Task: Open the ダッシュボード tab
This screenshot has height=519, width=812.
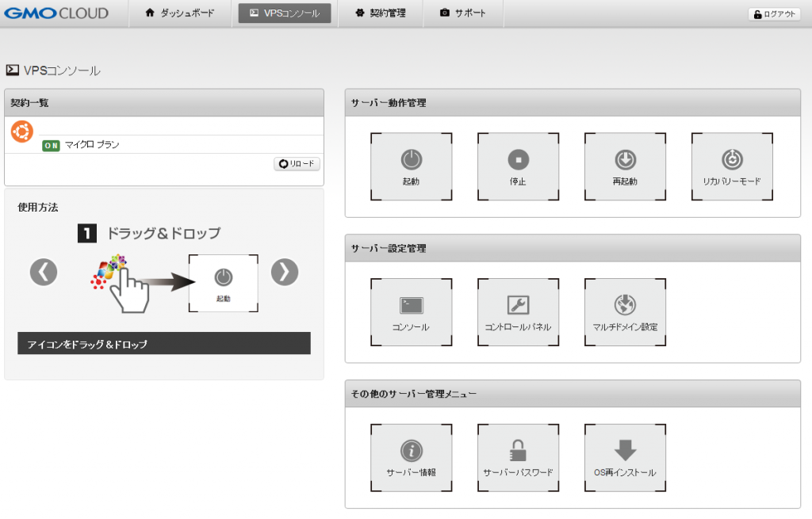Action: pos(179,13)
